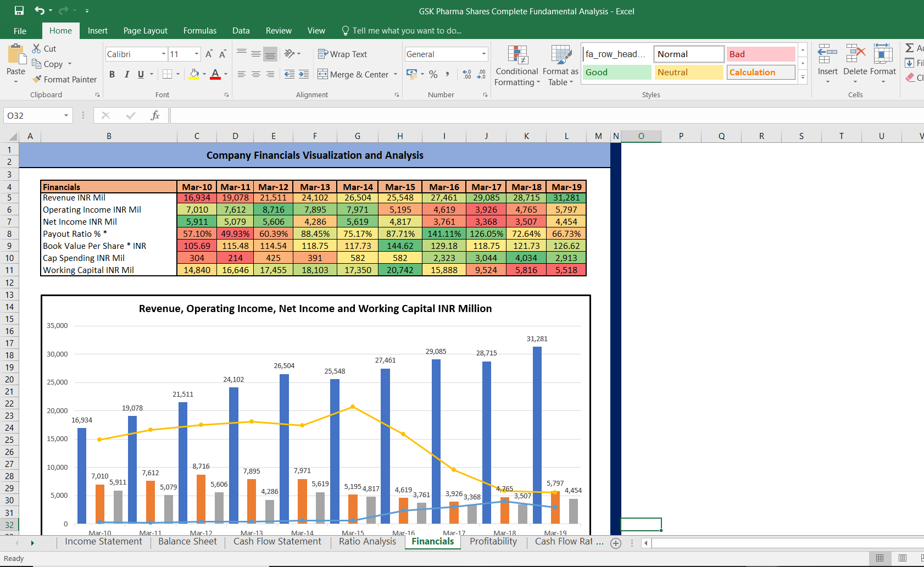Image resolution: width=924 pixels, height=567 pixels.
Task: Open Fill Color dropdown arrow
Action: click(204, 74)
